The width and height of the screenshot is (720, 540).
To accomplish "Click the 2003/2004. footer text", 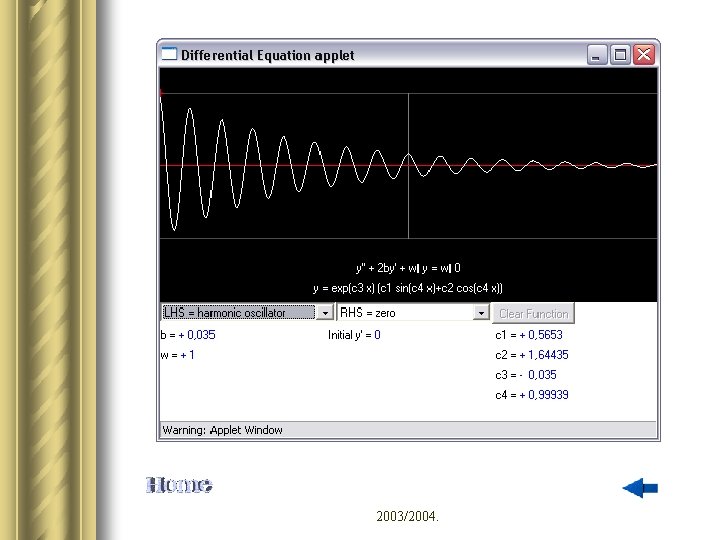I will click(407, 516).
